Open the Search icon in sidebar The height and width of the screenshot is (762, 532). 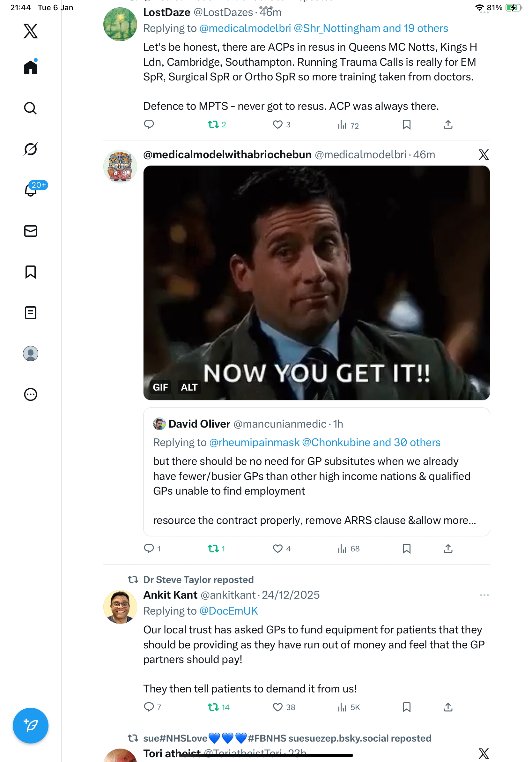pyautogui.click(x=30, y=108)
